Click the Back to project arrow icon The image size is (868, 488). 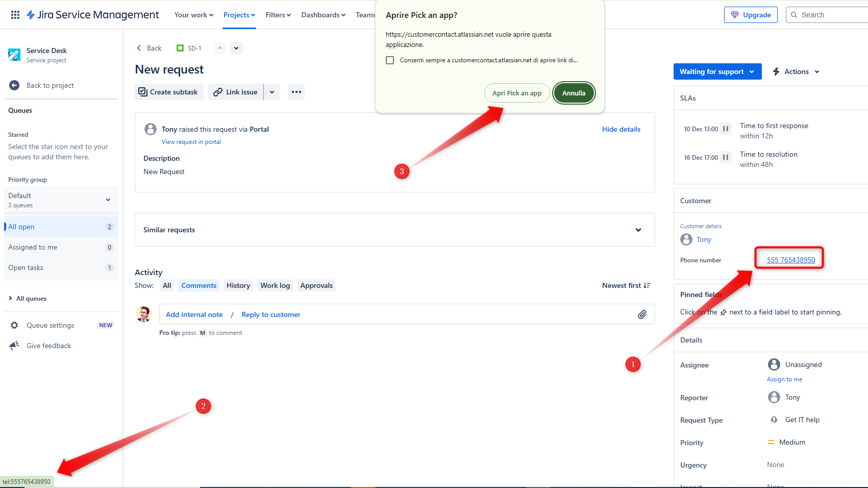coord(14,85)
